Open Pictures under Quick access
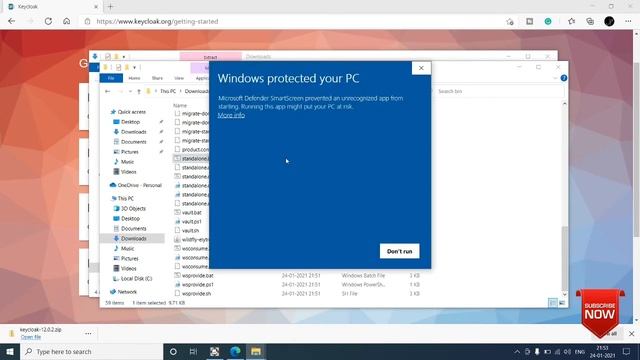640x360 pixels. click(x=129, y=152)
